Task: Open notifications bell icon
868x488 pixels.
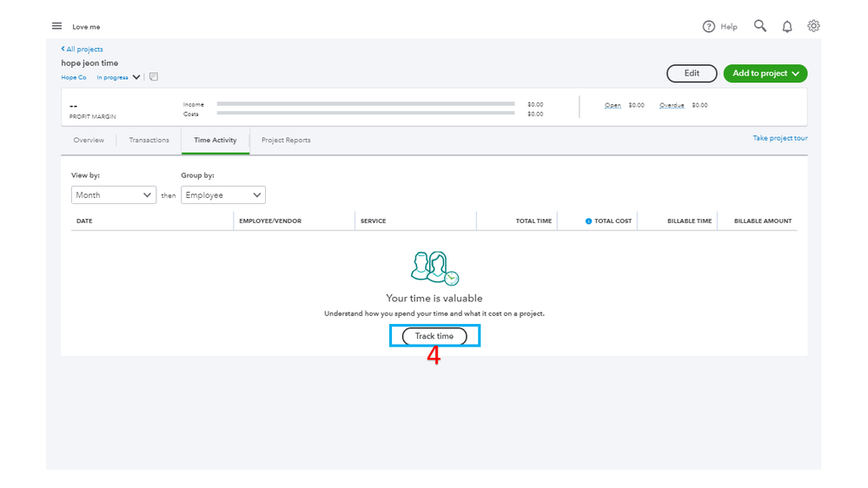Action: (787, 27)
